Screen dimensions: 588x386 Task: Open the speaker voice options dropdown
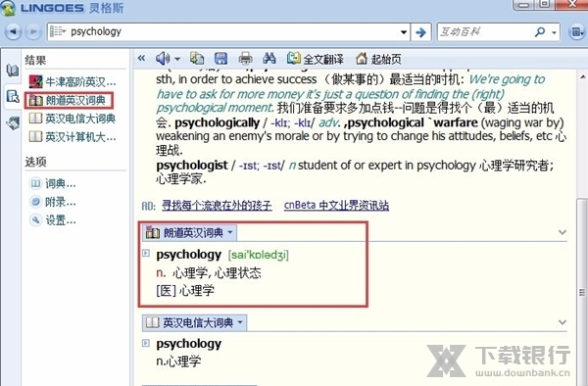[x=177, y=59]
